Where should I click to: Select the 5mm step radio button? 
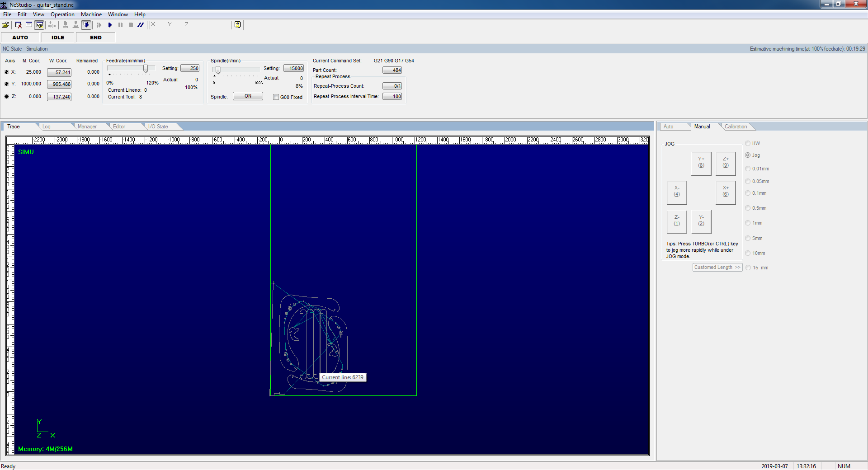click(748, 238)
